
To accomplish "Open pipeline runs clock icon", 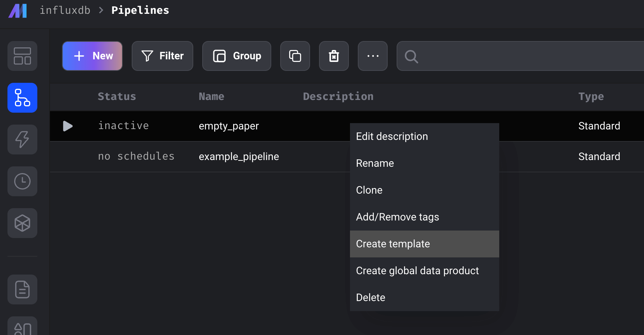I will [22, 181].
